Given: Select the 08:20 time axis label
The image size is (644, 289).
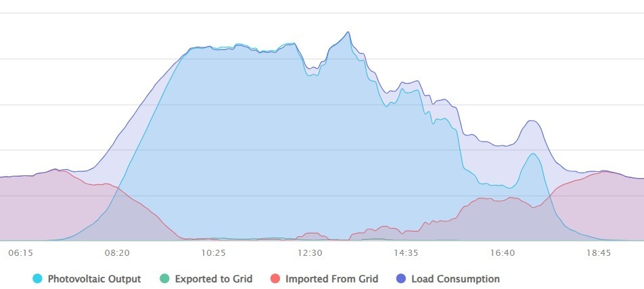Looking at the screenshot, I should tap(118, 253).
